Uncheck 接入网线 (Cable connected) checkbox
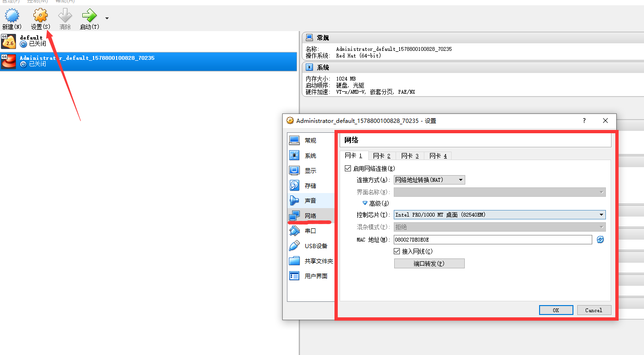This screenshot has width=644, height=355. coord(397,251)
